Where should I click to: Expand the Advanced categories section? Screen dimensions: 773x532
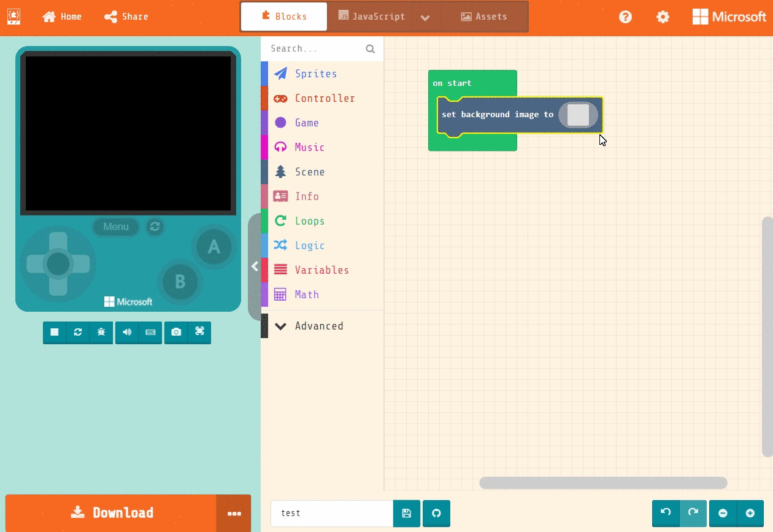point(322,326)
